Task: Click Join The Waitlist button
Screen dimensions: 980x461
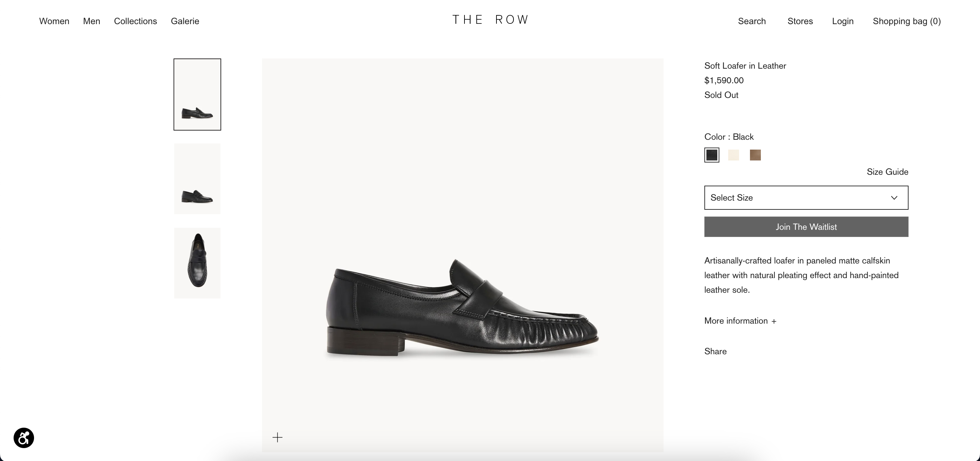Action: [806, 227]
